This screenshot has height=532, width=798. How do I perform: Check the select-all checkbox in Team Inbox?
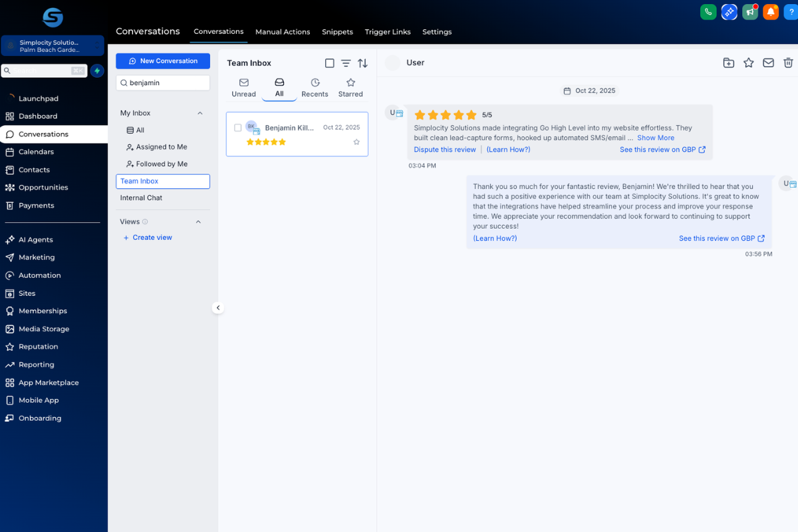click(x=329, y=63)
